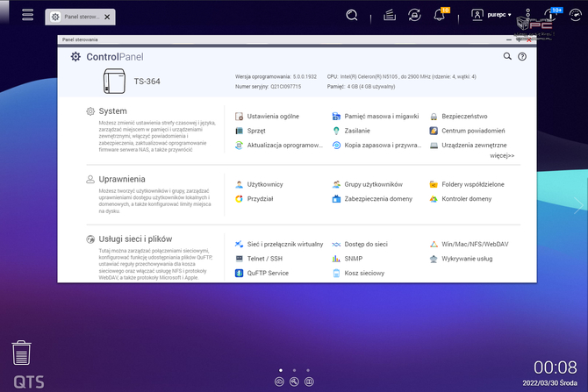
Task: Go to the next desktop page arrow
Action: (x=578, y=205)
